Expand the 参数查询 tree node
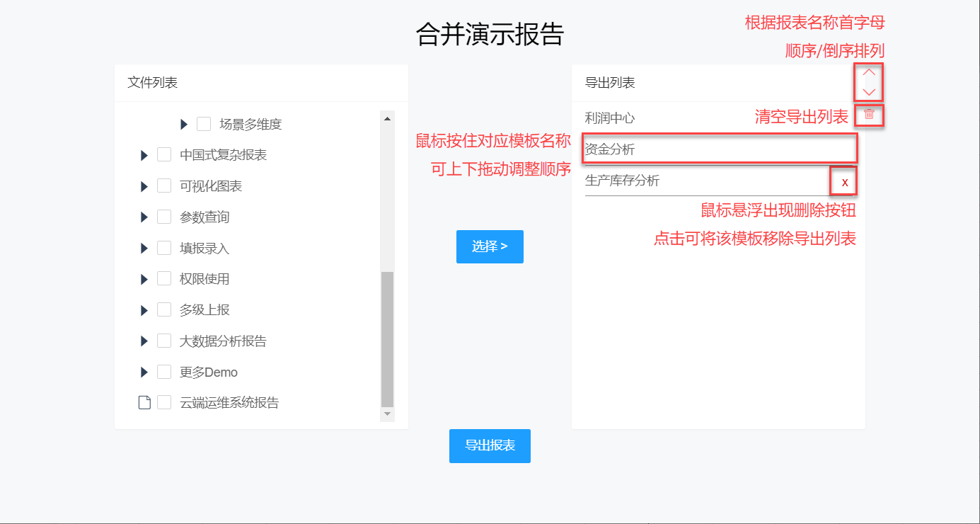 pos(144,217)
